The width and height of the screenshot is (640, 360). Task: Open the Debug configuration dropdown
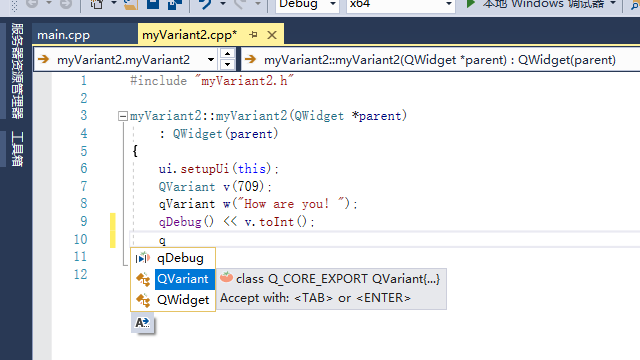click(x=307, y=5)
